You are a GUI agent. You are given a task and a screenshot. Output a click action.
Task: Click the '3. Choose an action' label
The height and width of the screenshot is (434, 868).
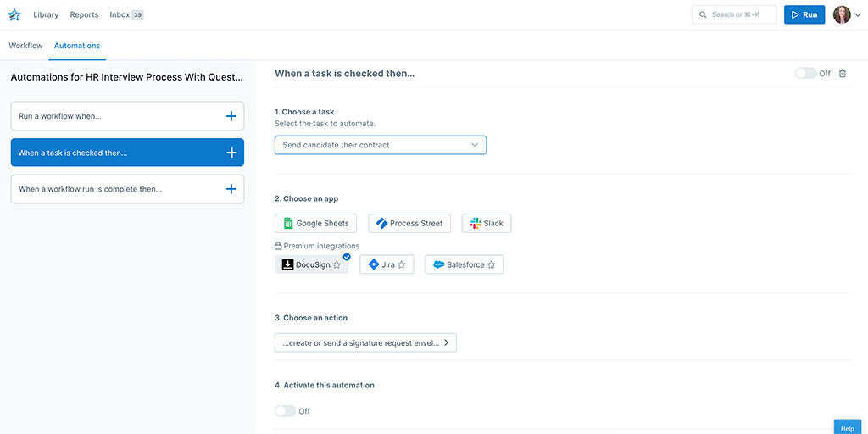(x=311, y=318)
